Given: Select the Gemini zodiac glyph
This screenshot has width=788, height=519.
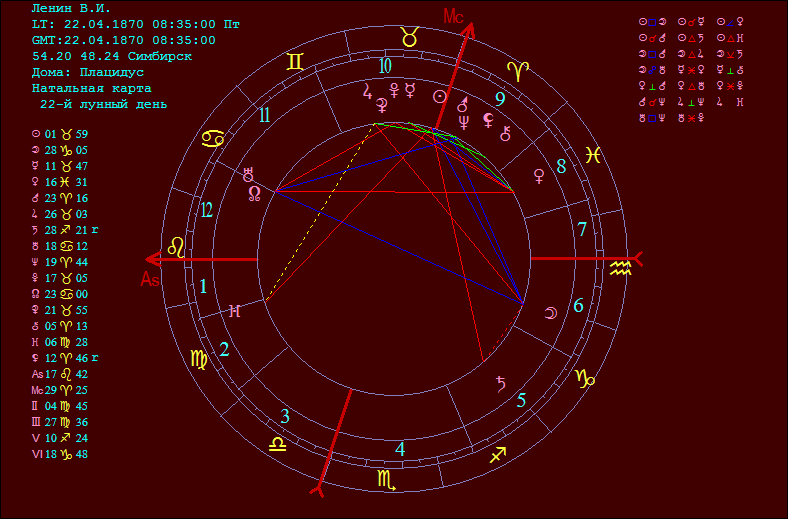Looking at the screenshot, I should tap(295, 62).
